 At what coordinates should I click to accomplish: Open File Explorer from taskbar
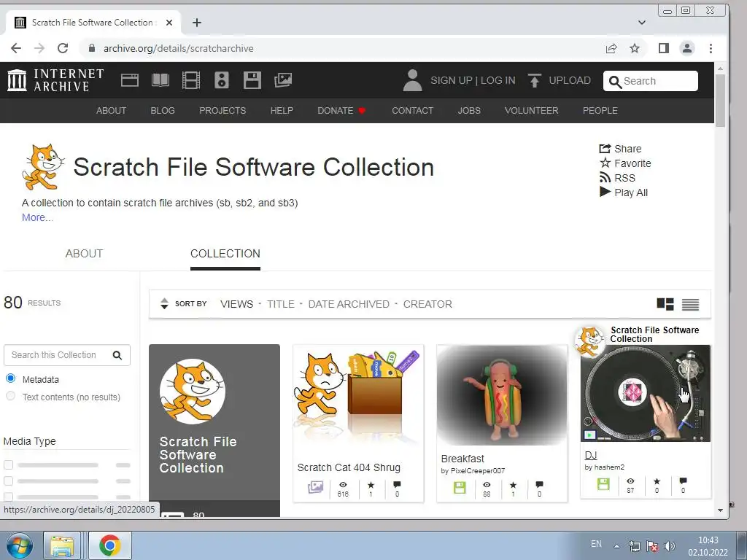coord(62,545)
